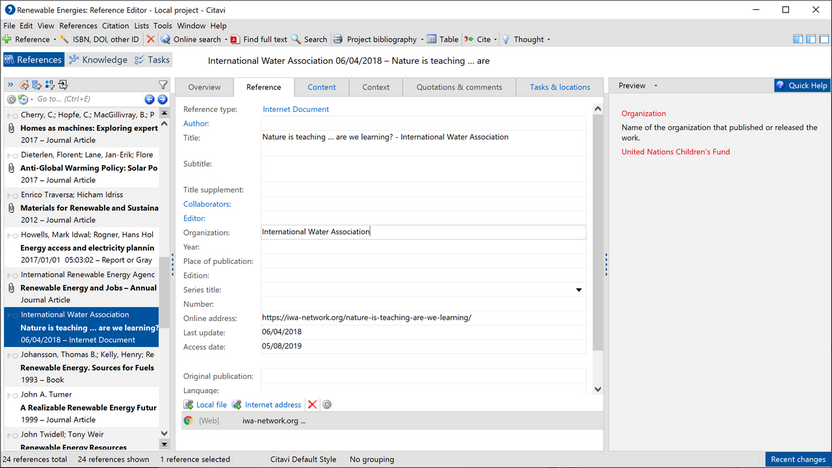Image resolution: width=832 pixels, height=468 pixels.
Task: Click the sort icon in list toolbar
Action: click(50, 84)
